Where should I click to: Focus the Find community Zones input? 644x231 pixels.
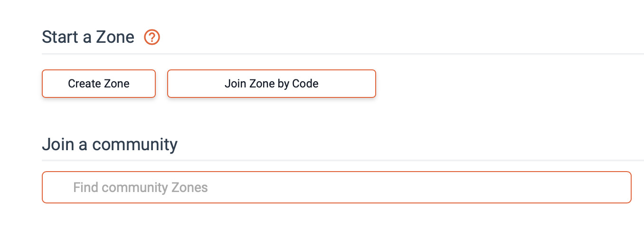pyautogui.click(x=336, y=187)
